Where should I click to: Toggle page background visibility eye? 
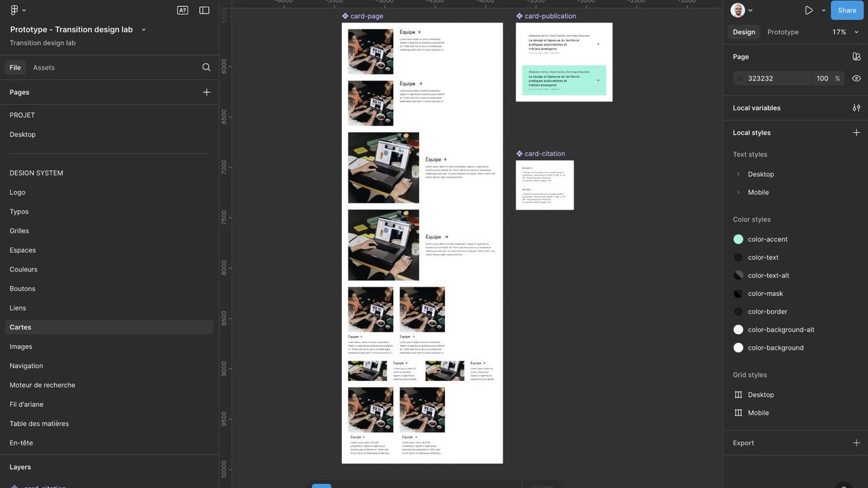856,79
